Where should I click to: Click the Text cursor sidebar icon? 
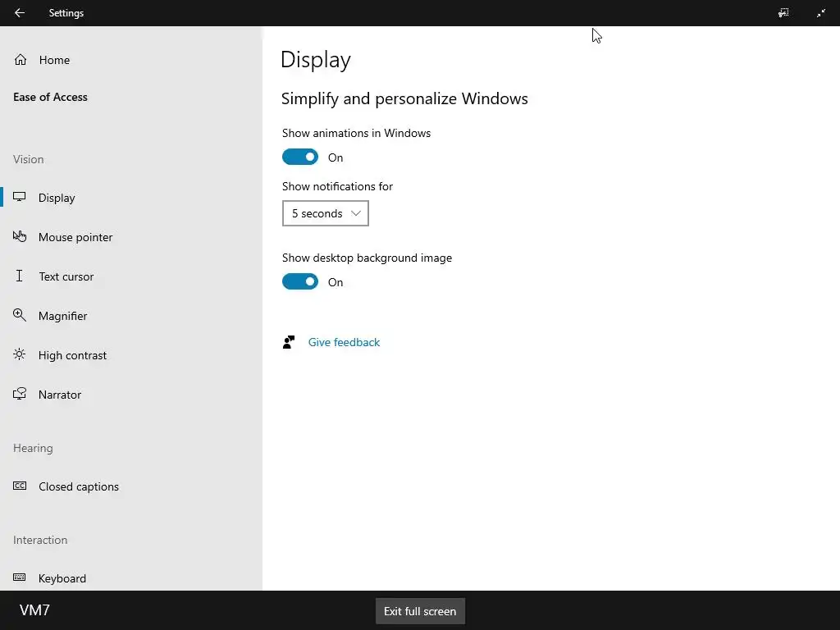pyautogui.click(x=20, y=276)
